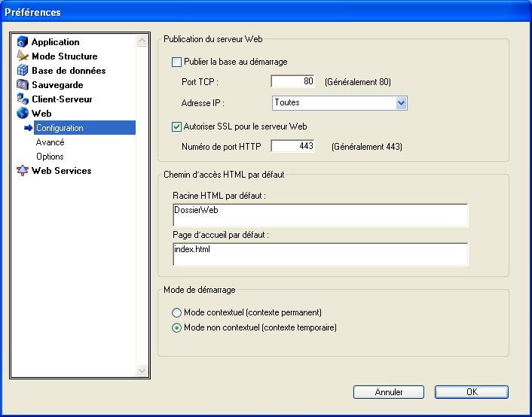Click the Racine HTML par défaut field
The width and height of the screenshot is (532, 417).
point(320,215)
